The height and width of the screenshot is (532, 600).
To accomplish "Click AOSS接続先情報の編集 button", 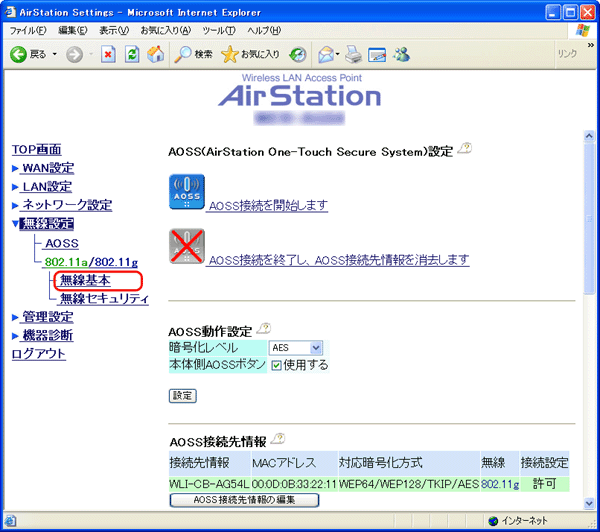I will click(244, 500).
